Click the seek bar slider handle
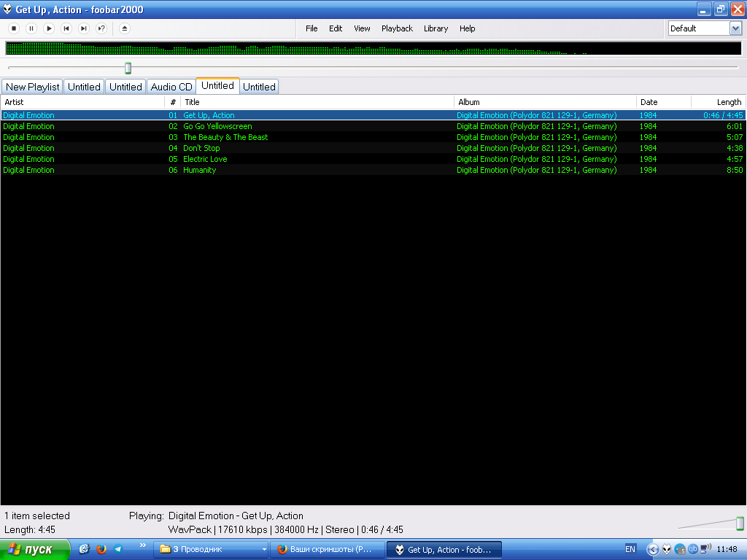 pyautogui.click(x=128, y=68)
